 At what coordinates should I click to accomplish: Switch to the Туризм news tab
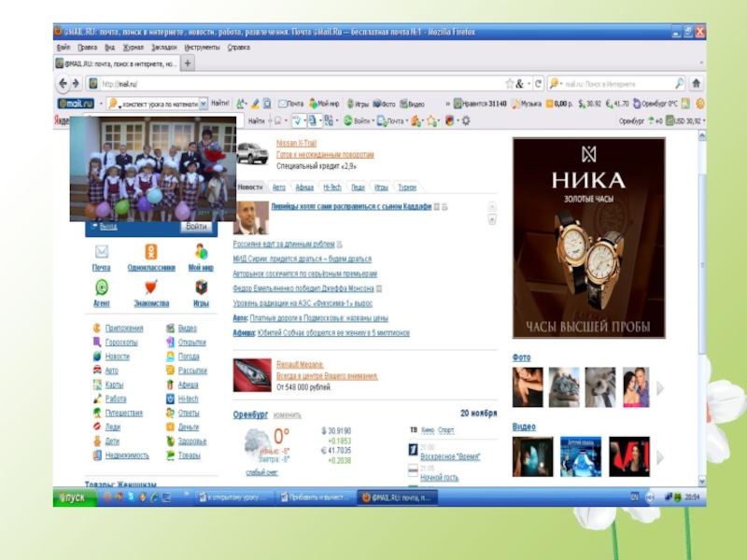(x=407, y=188)
